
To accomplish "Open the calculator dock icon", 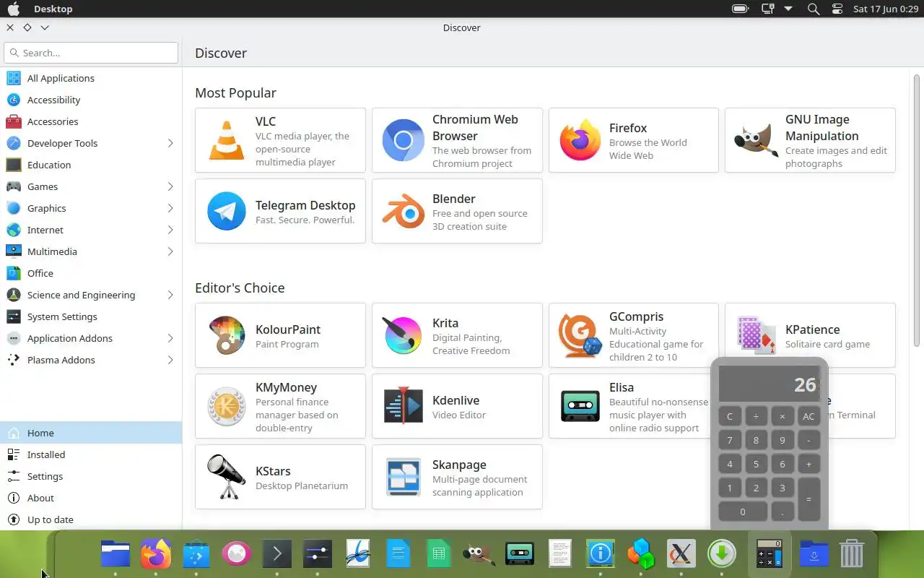I will 770,554.
